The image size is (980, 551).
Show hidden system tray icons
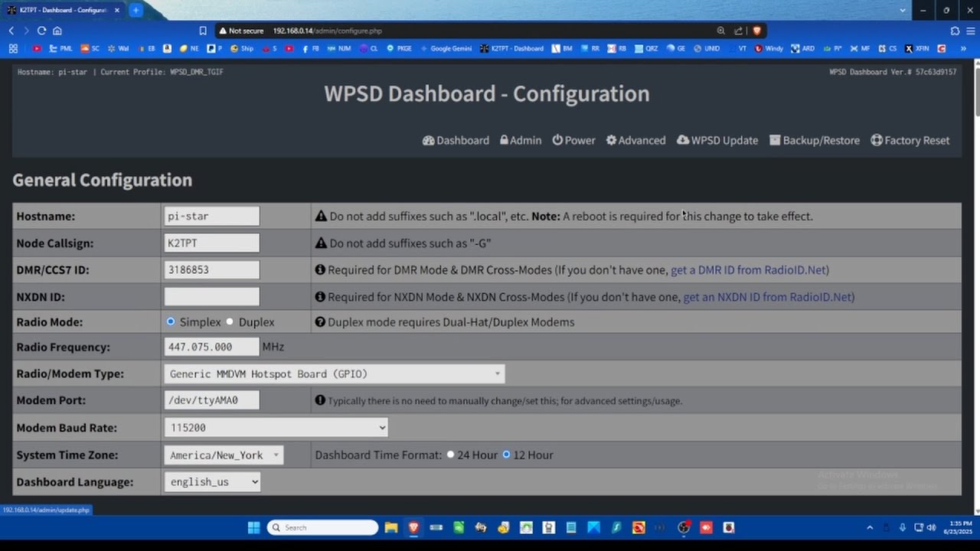pos(870,527)
